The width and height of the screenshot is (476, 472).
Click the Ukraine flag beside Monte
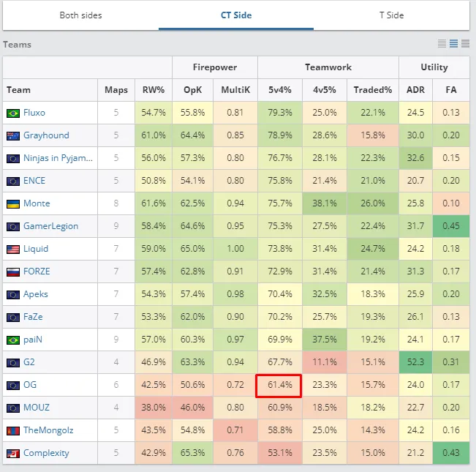tap(13, 204)
